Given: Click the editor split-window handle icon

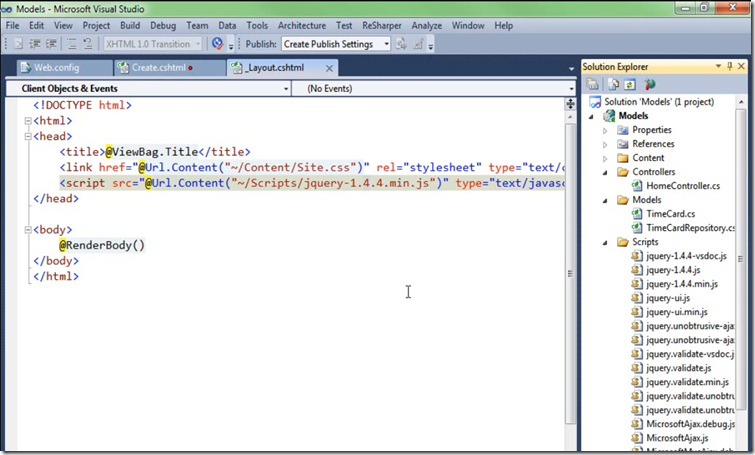Looking at the screenshot, I should click(570, 104).
